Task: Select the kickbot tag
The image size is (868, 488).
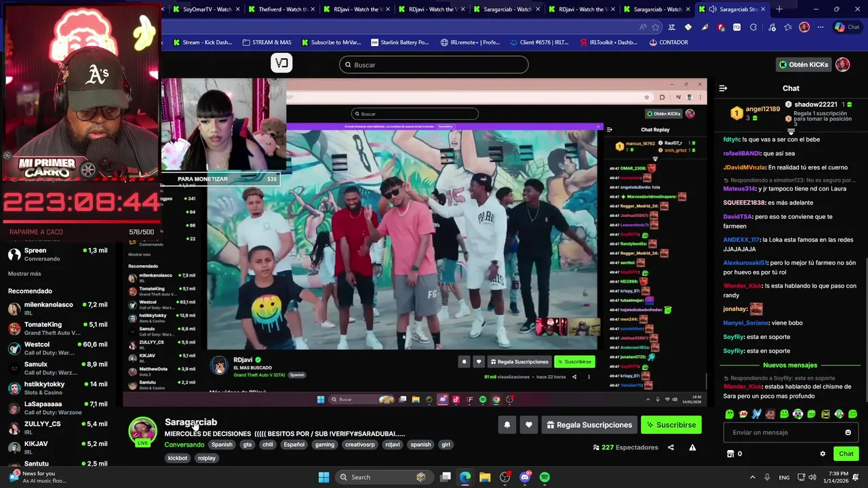Action: pos(178,458)
